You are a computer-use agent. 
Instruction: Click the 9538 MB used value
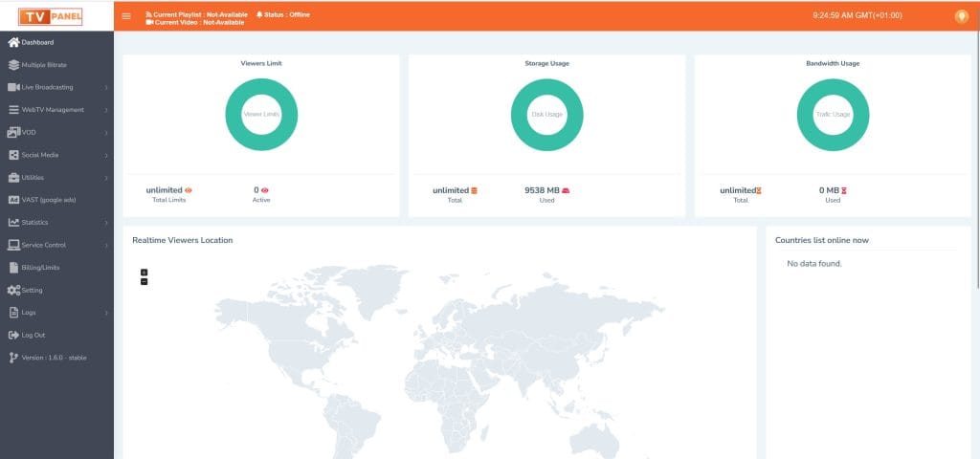pyautogui.click(x=542, y=190)
